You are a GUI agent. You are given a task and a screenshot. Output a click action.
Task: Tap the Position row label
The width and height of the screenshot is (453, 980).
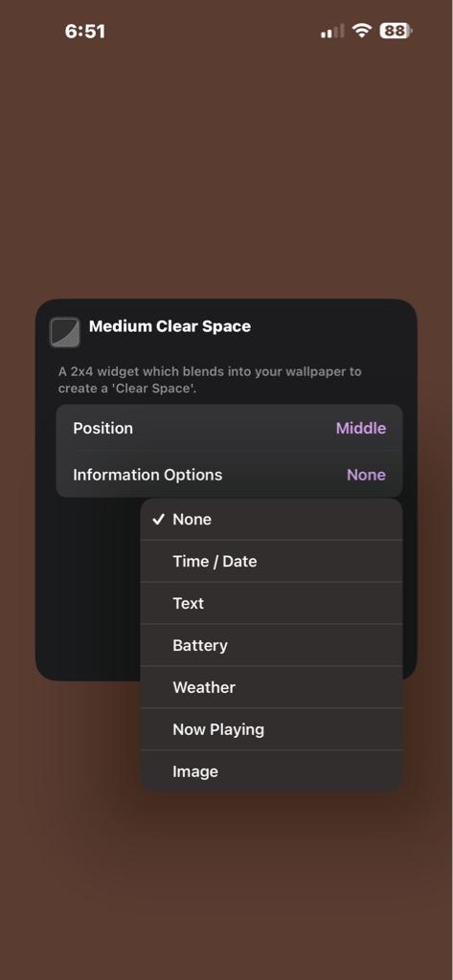[102, 428]
